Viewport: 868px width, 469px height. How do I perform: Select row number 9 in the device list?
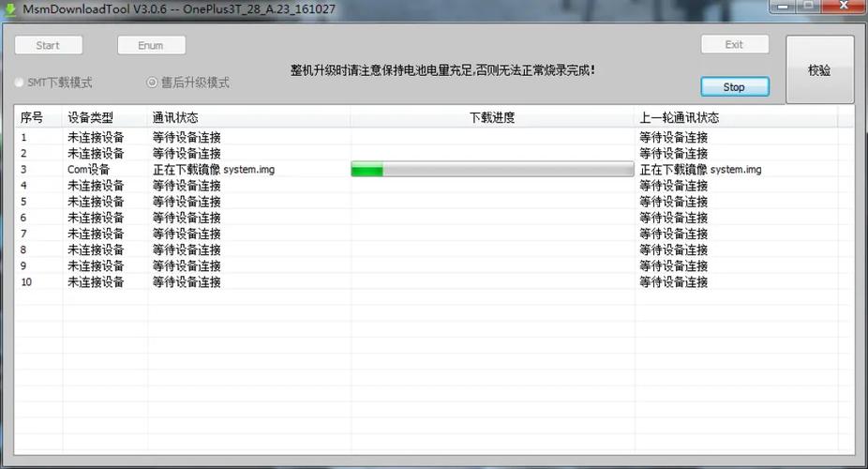coord(23,265)
